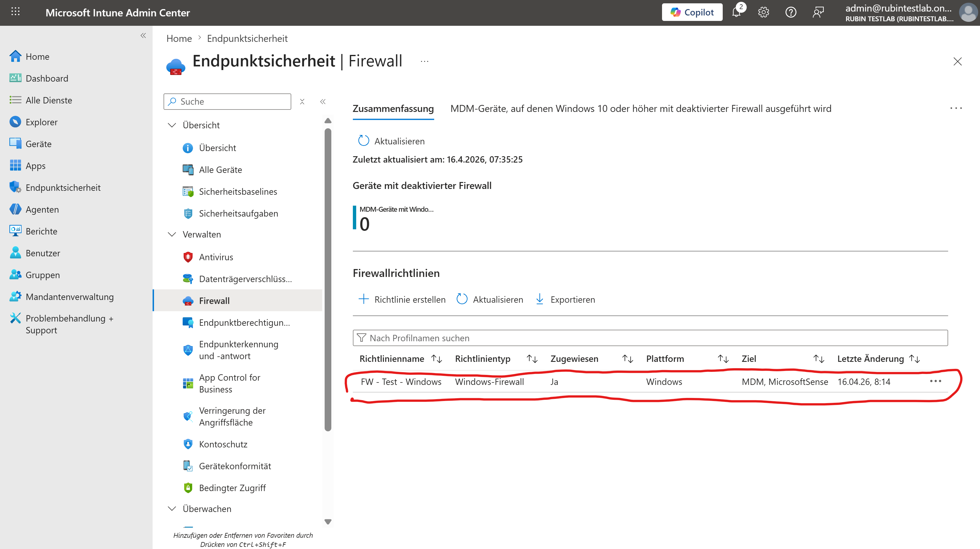Collapse the Übersicht tree section
Screen dimensions: 980x549
click(x=172, y=125)
